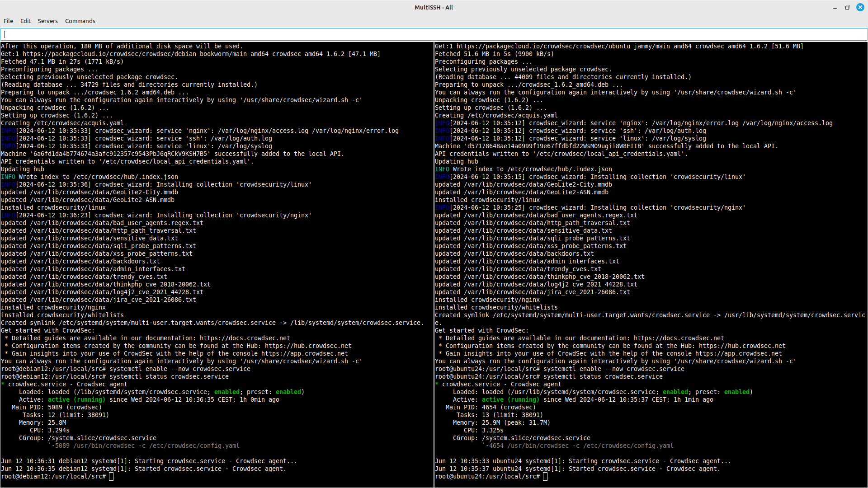The height and width of the screenshot is (488, 868).
Task: Click the ubuntu24 root shell prompt line
Action: [491, 476]
